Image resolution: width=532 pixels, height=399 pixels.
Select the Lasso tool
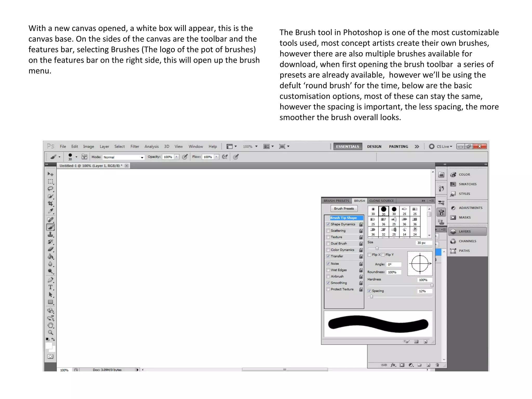coord(50,189)
